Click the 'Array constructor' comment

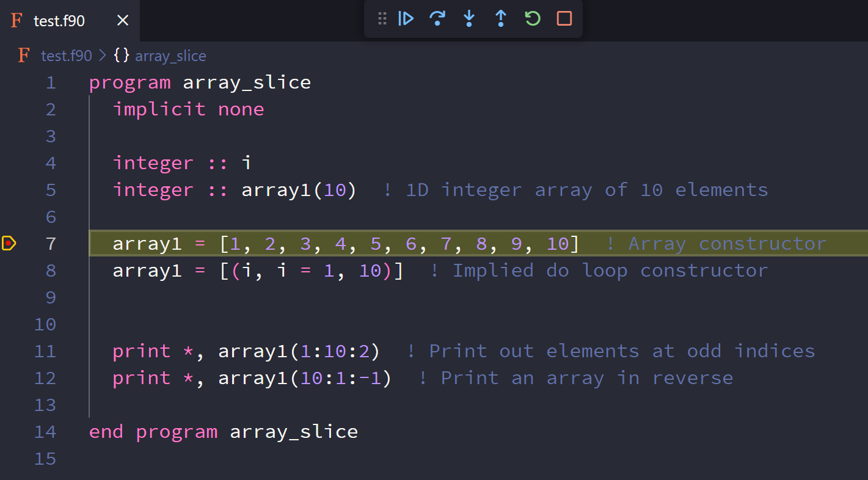[x=726, y=244]
